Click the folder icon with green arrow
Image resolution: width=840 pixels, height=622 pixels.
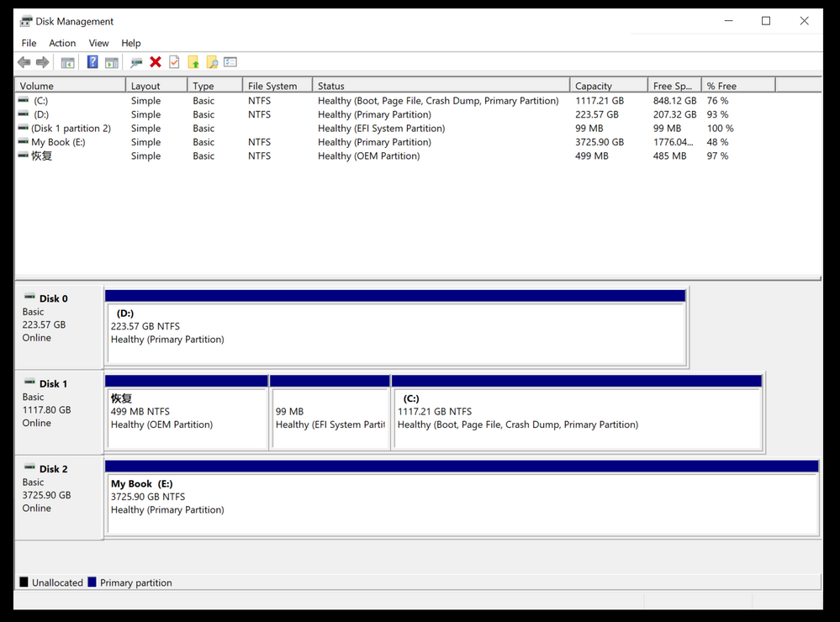(193, 62)
